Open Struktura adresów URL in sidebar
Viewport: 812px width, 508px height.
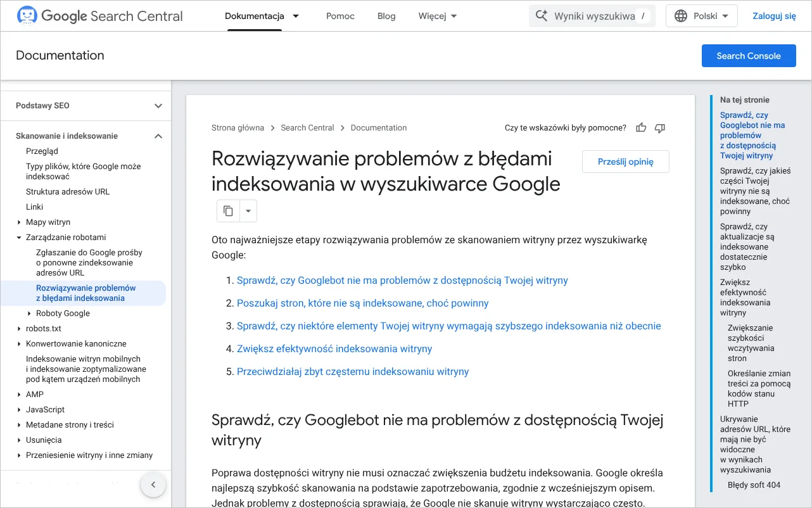68,192
